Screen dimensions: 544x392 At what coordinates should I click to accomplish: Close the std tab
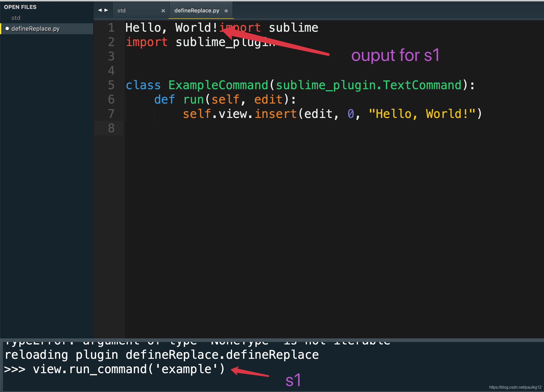point(163,11)
